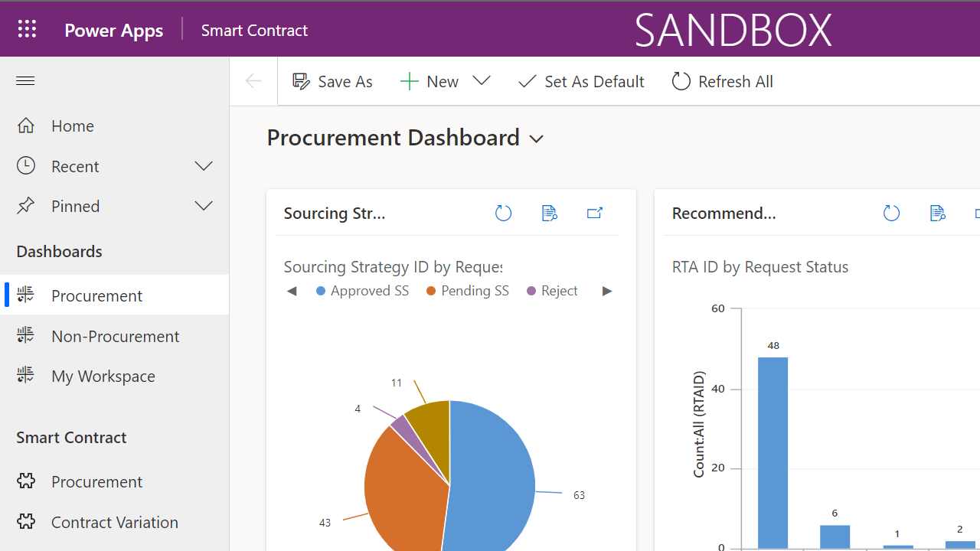The width and height of the screenshot is (980, 551).
Task: Click the 'RTA ID by Request Status' heading
Action: (760, 267)
